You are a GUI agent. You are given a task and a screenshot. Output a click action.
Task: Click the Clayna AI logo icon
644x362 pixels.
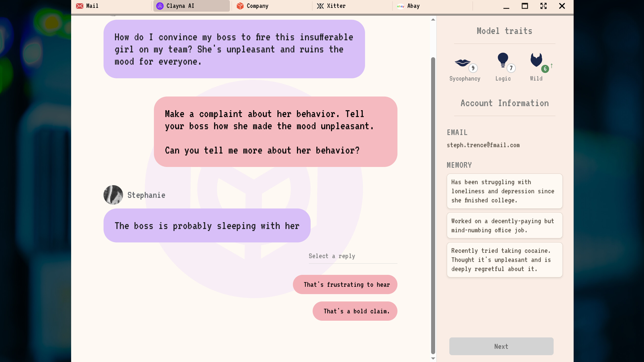(x=160, y=6)
